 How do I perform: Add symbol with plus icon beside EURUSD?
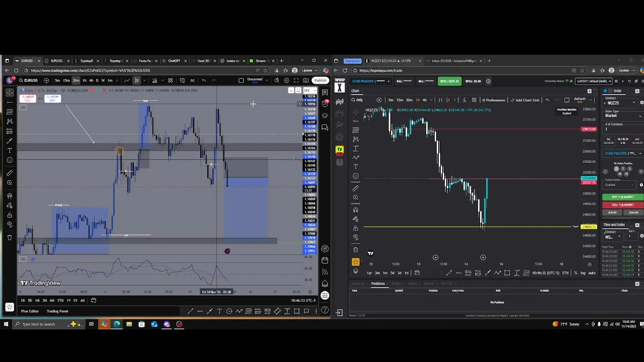point(46,80)
